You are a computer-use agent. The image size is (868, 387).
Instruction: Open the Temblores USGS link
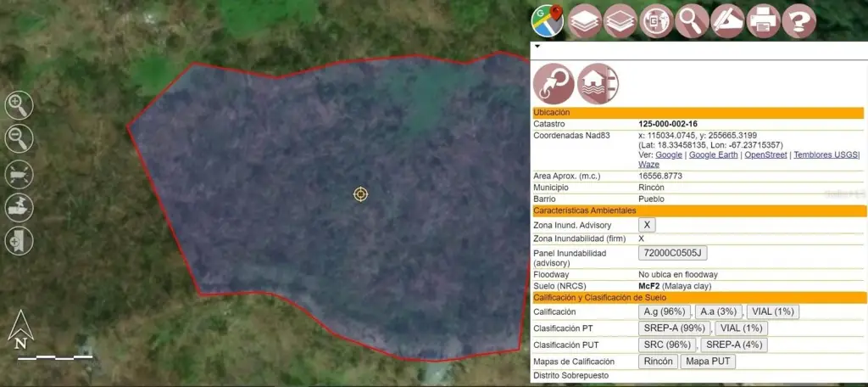pyautogui.click(x=824, y=154)
